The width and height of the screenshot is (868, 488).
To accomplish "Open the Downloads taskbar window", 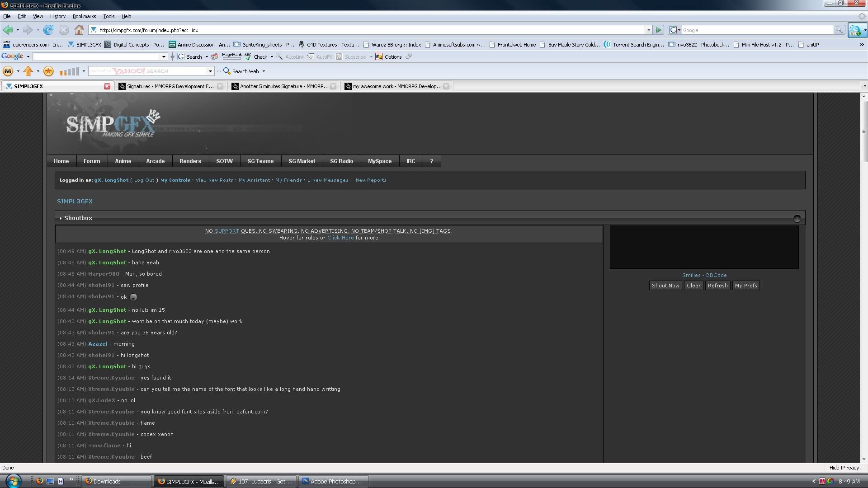I will [117, 482].
